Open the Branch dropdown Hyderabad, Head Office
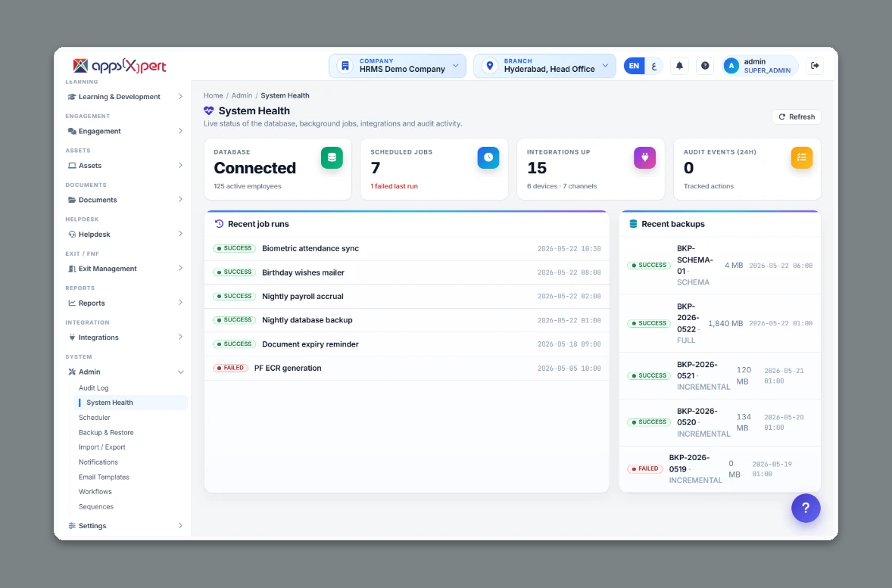 click(x=544, y=66)
